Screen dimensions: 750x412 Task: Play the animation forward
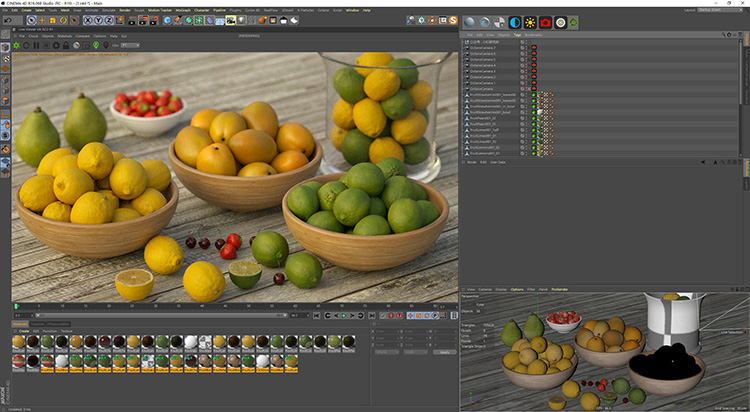click(344, 315)
